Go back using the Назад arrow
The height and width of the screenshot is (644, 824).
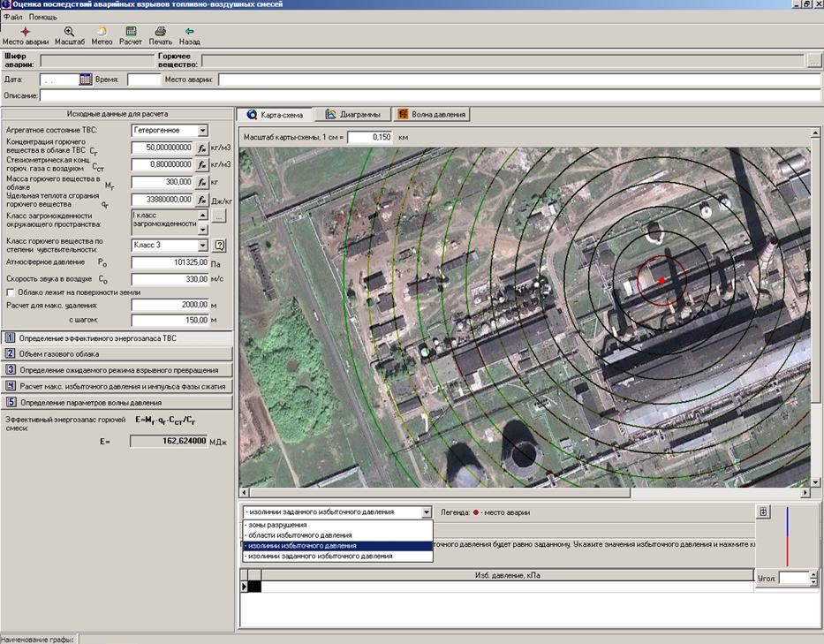(x=189, y=32)
